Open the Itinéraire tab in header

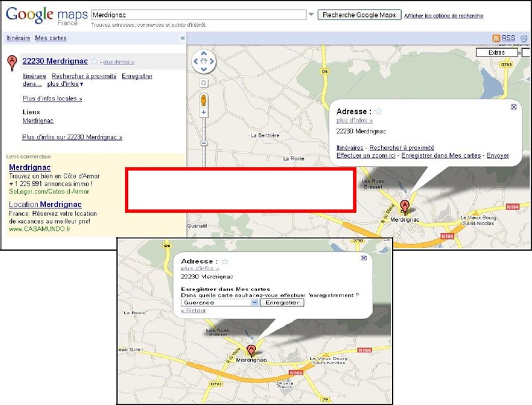pyautogui.click(x=18, y=38)
